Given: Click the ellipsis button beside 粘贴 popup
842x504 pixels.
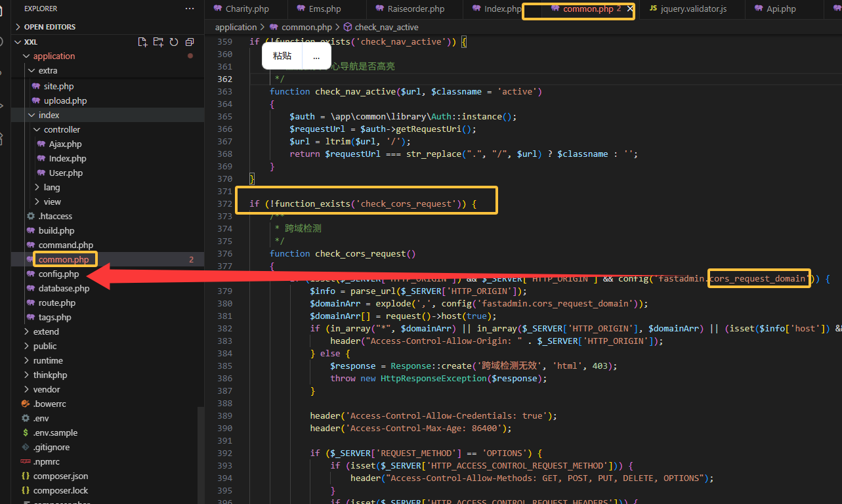Looking at the screenshot, I should tap(316, 56).
